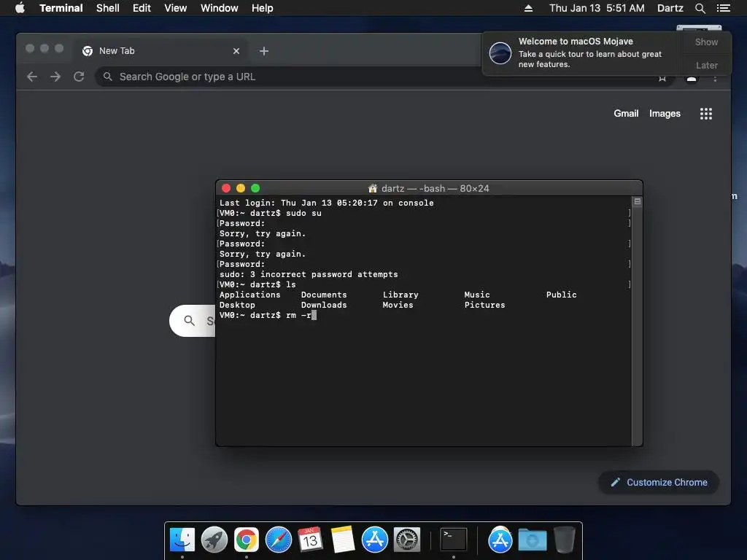The image size is (747, 560).
Task: Open a new Chrome tab with plus button
Action: pyautogui.click(x=264, y=51)
